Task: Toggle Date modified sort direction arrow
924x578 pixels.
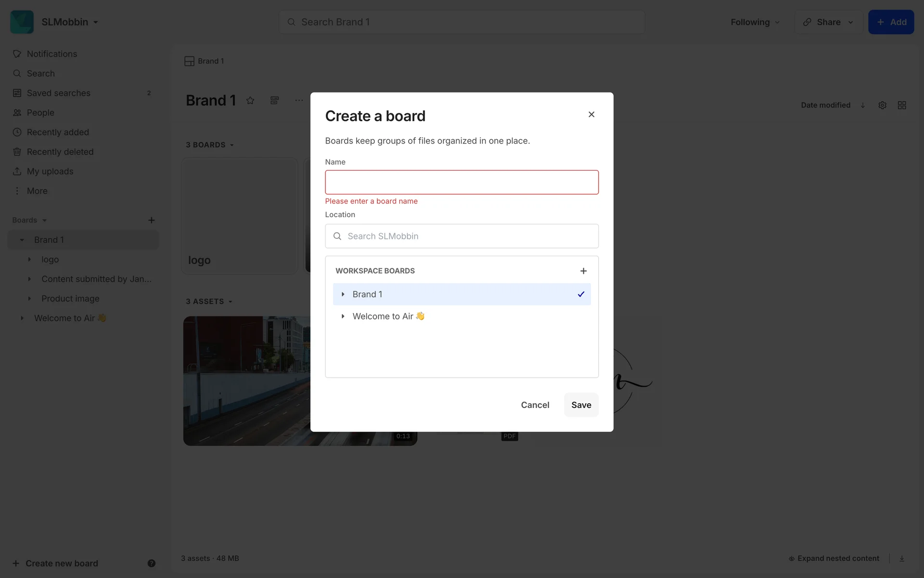Action: pos(863,105)
